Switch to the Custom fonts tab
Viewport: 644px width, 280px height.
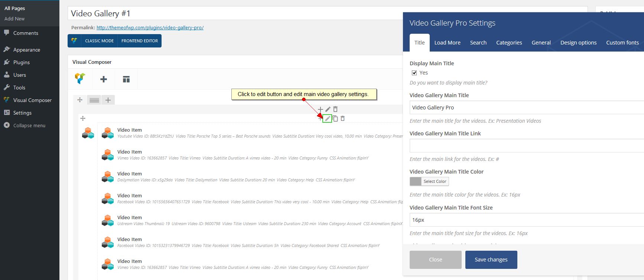tap(622, 43)
